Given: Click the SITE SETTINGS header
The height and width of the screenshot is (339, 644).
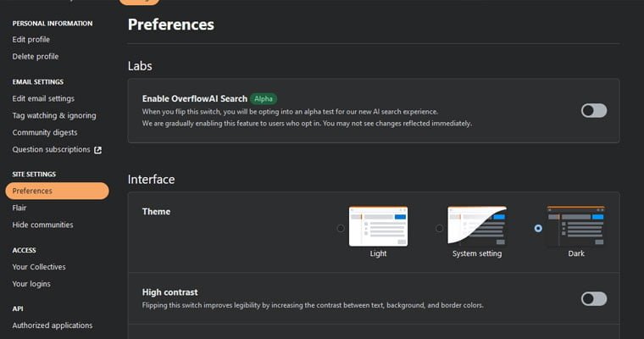Looking at the screenshot, I should (x=34, y=175).
